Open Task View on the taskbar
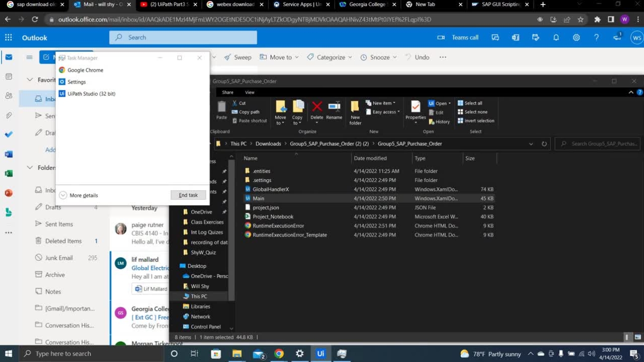Screen dimensions: 644x362 pyautogui.click(x=194, y=353)
